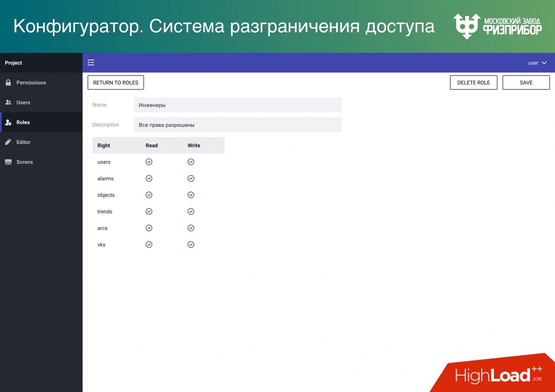Click the Right column header

coord(103,145)
